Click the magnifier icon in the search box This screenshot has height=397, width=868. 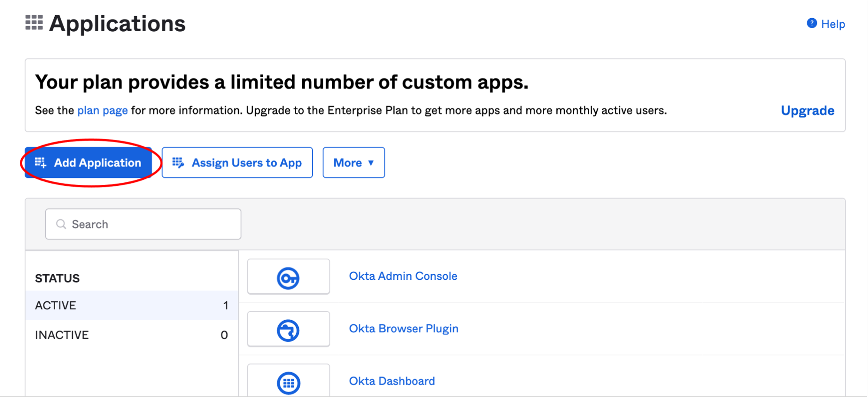tap(61, 224)
